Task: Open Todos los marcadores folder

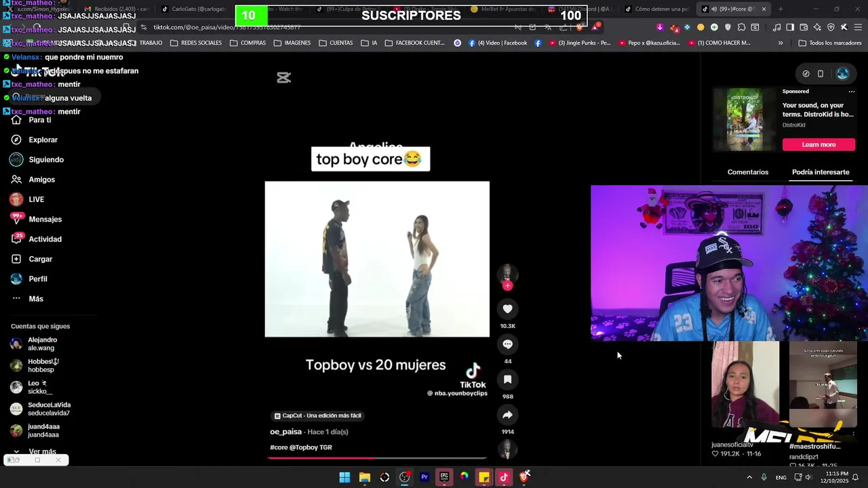Action: pyautogui.click(x=830, y=43)
